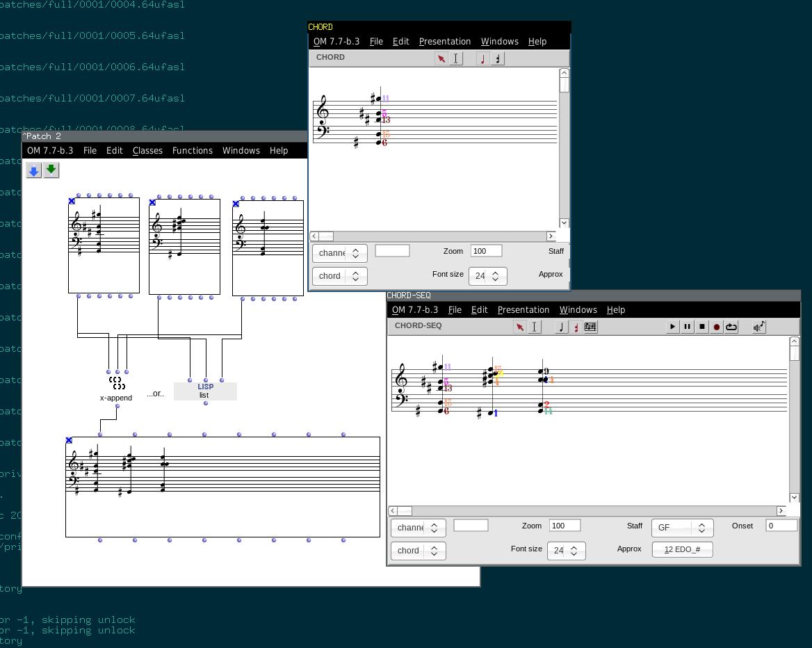
Task: Select the text cursor tool in CHORD-SEQ toolbar
Action: click(534, 327)
